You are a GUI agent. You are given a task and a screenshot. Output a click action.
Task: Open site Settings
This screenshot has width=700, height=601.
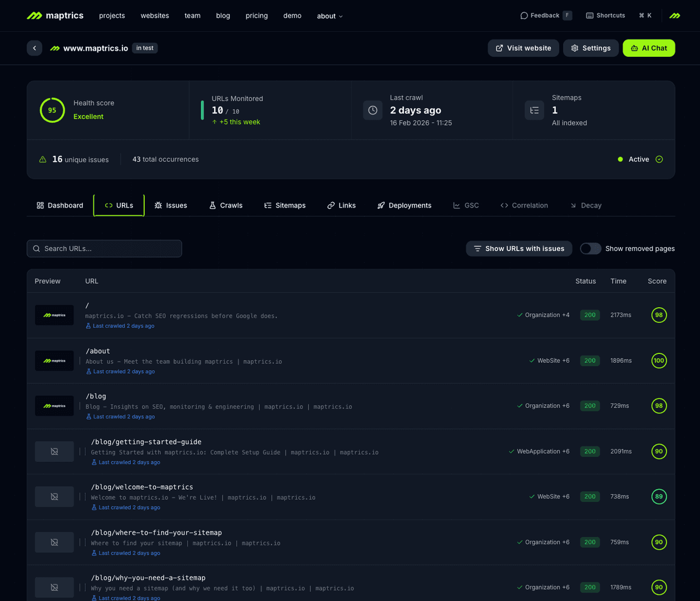pyautogui.click(x=591, y=48)
